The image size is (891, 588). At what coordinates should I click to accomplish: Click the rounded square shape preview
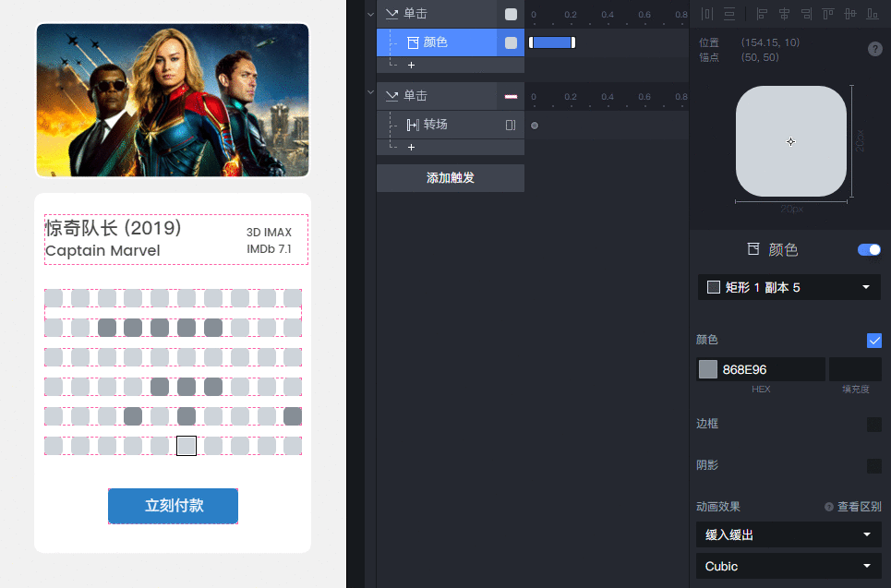click(791, 141)
